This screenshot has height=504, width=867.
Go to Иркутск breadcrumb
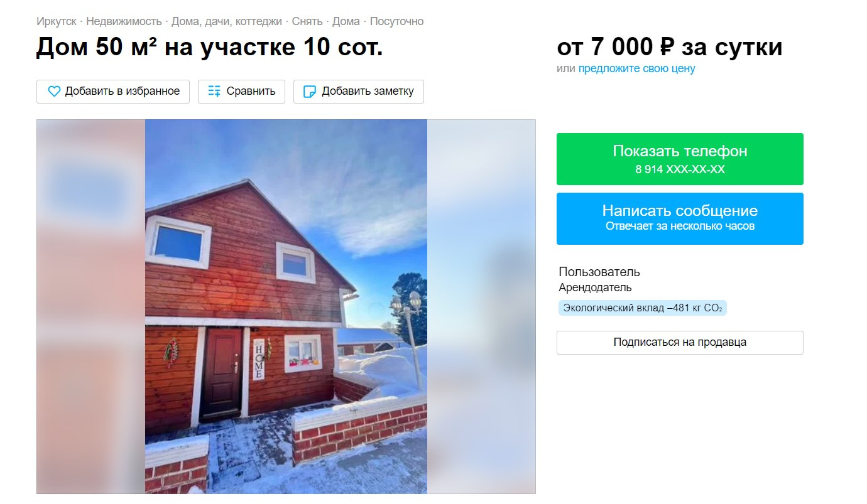pos(57,21)
